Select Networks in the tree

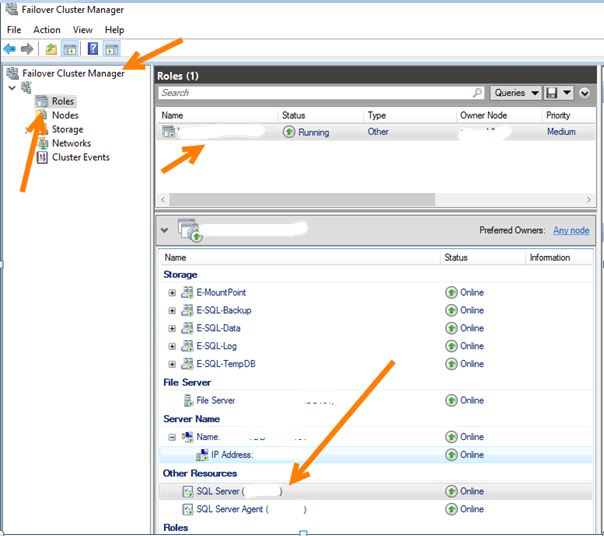(x=71, y=143)
